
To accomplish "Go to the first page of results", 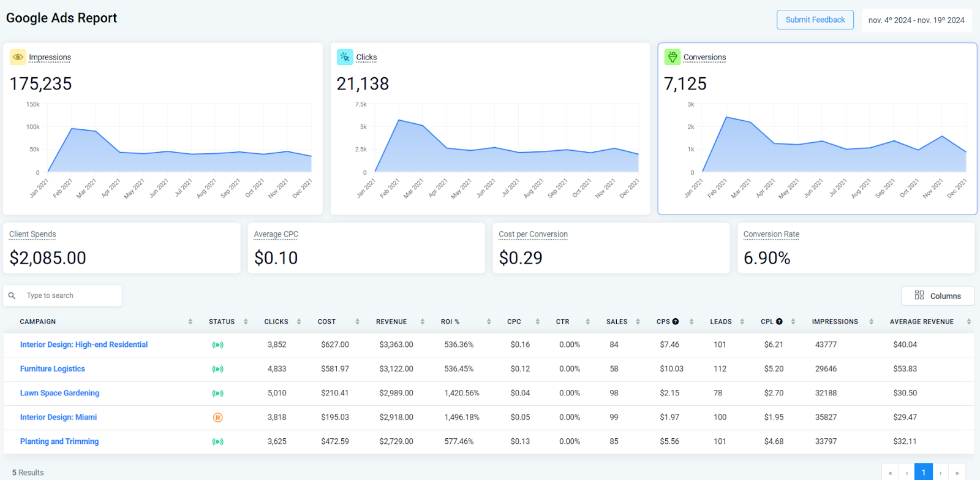I will pos(891,473).
